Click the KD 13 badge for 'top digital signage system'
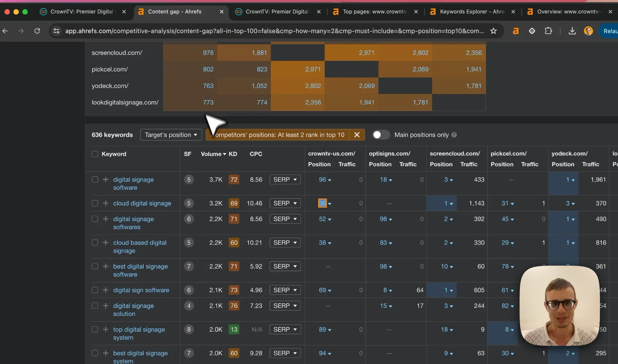Screen dimensions: 618x364 pos(234,329)
